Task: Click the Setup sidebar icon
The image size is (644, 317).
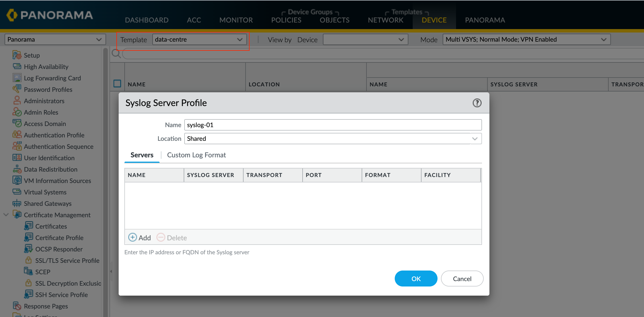Action: click(17, 55)
